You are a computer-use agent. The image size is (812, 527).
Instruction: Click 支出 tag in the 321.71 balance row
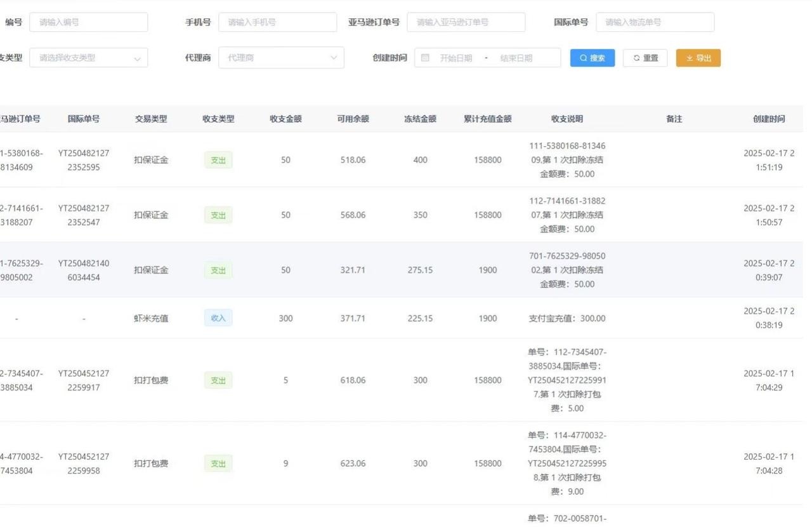point(218,270)
